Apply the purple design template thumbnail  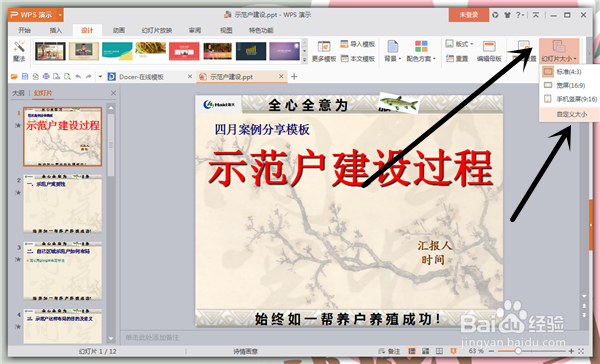pos(284,51)
